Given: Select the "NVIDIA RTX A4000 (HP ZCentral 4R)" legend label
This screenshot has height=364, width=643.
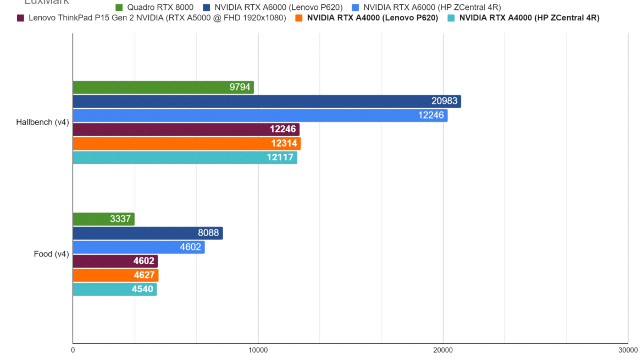Looking at the screenshot, I should (x=529, y=18).
